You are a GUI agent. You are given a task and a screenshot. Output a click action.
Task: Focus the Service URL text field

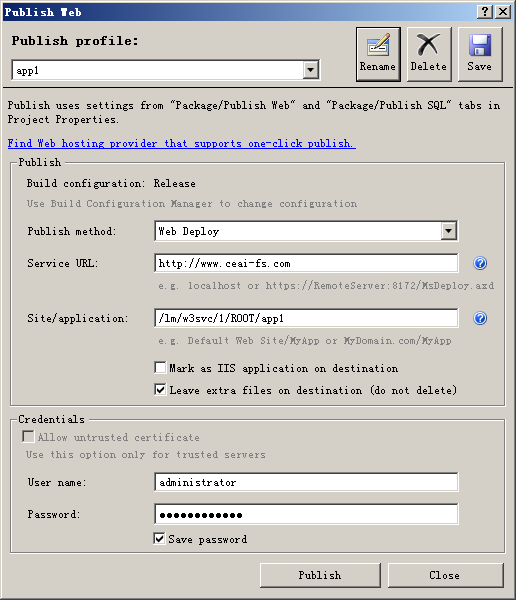(306, 263)
